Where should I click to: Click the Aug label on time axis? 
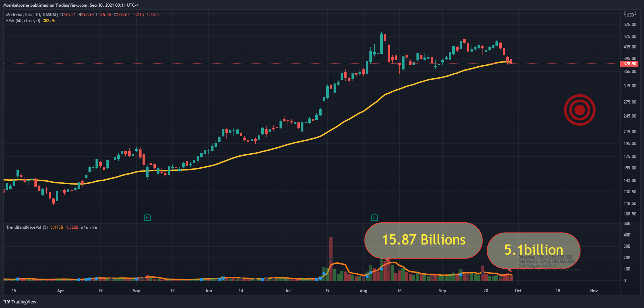click(363, 291)
